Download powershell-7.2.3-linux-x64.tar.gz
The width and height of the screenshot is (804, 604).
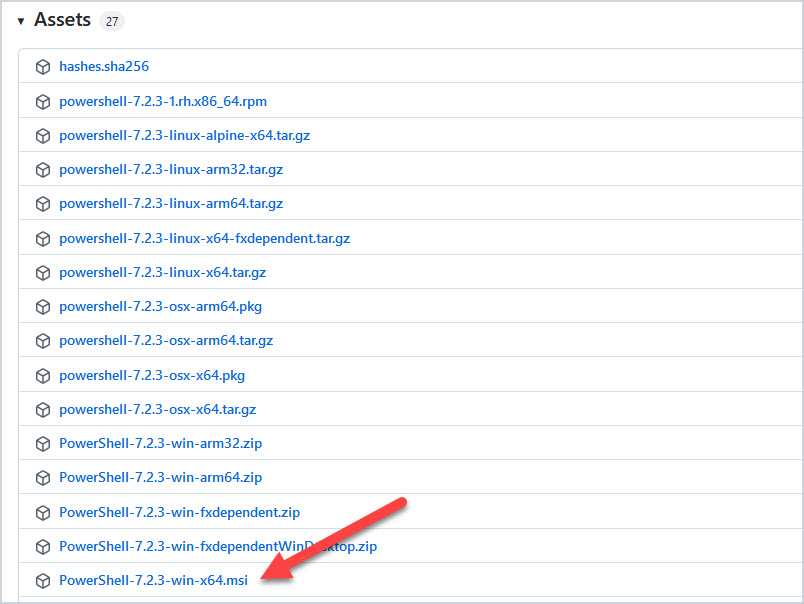click(163, 272)
